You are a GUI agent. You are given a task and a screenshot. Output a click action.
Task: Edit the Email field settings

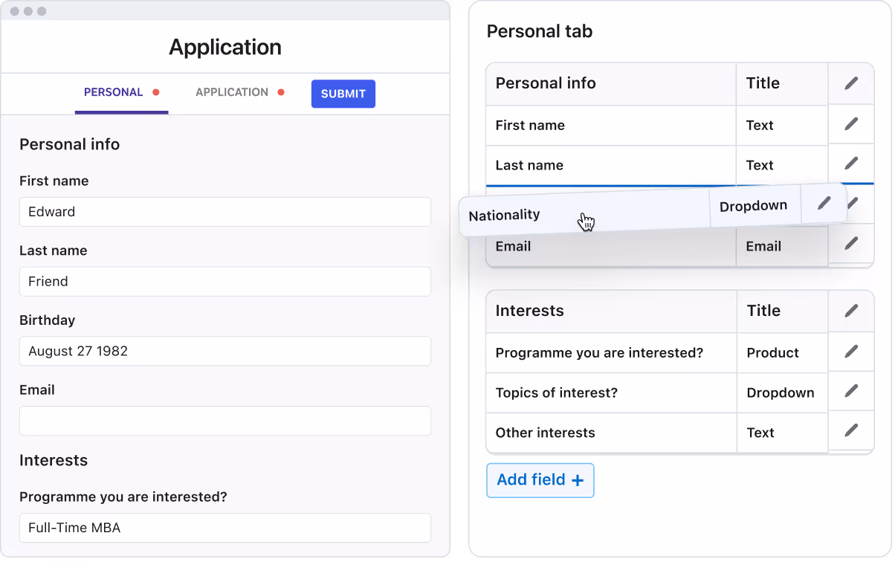click(850, 245)
